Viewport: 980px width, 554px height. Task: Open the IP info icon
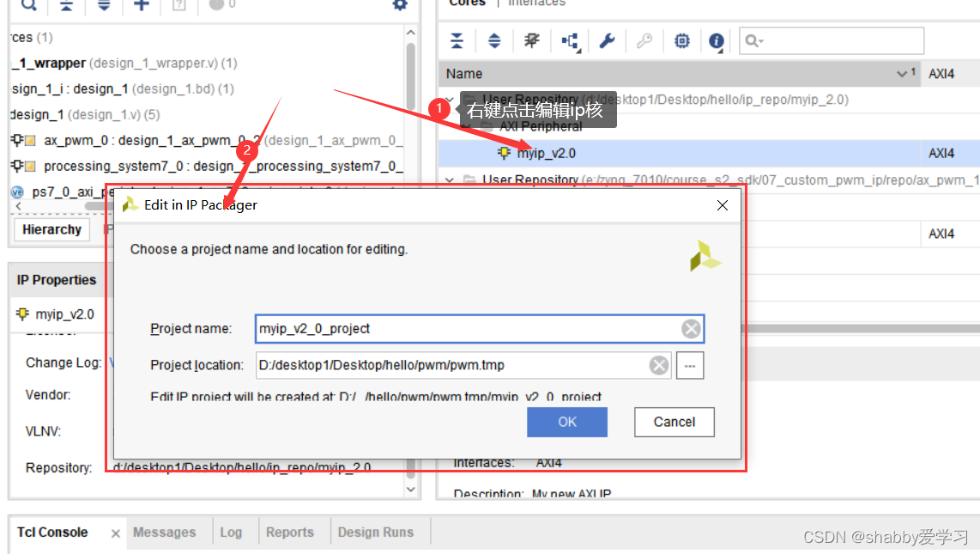click(717, 42)
